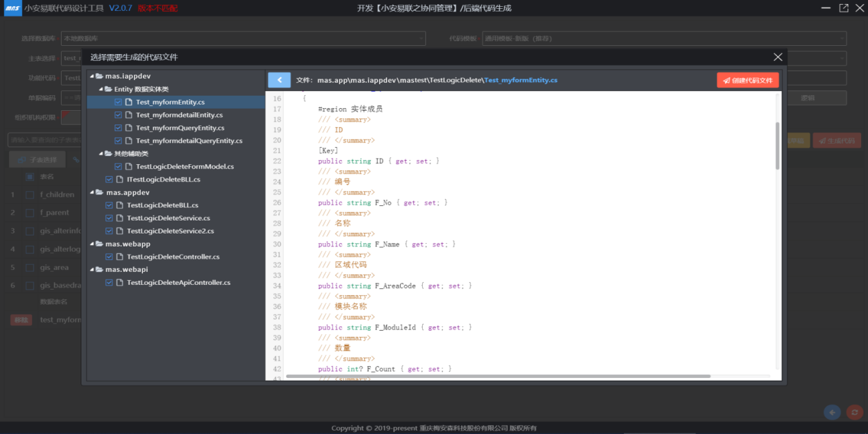868x434 pixels.
Task: Close the code file selection dialog
Action: click(x=778, y=58)
